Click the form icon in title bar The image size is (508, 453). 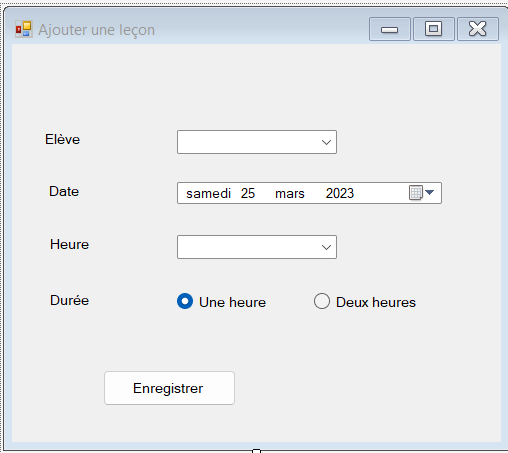(24, 29)
